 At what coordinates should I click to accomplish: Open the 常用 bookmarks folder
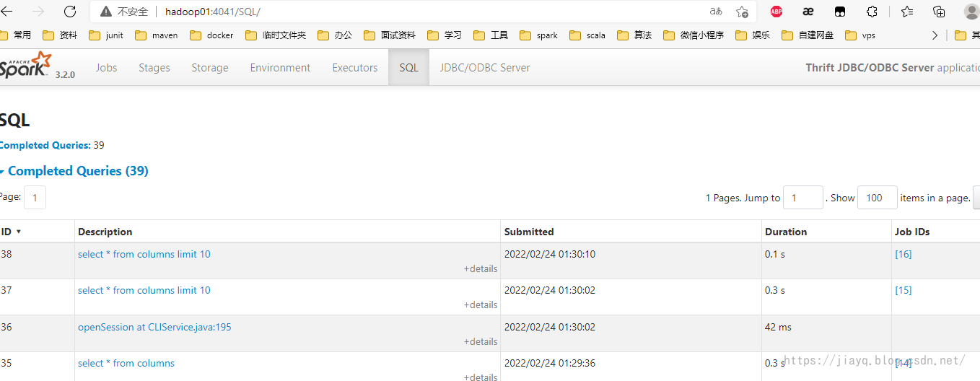pos(16,35)
